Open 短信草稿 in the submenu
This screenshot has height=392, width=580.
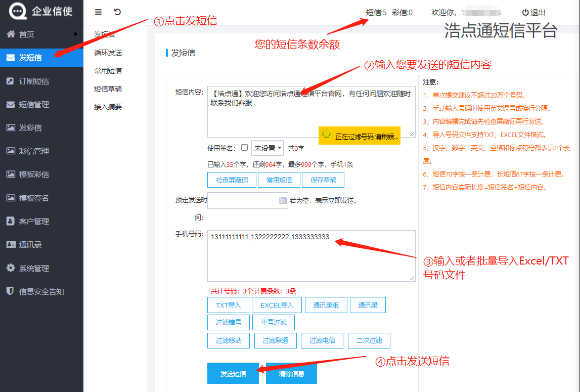pos(108,89)
